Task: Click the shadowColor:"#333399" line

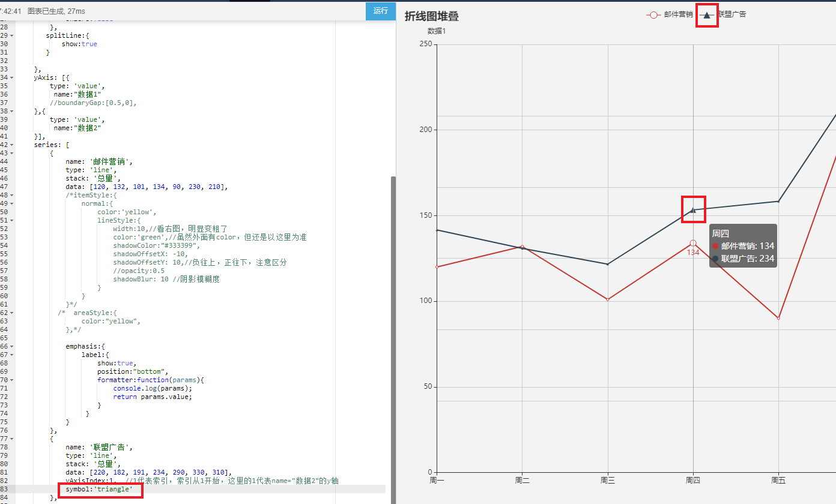Action: [x=156, y=245]
